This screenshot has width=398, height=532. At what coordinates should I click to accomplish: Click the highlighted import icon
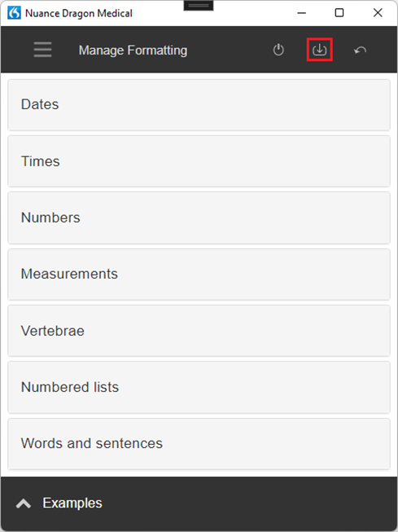tap(319, 50)
